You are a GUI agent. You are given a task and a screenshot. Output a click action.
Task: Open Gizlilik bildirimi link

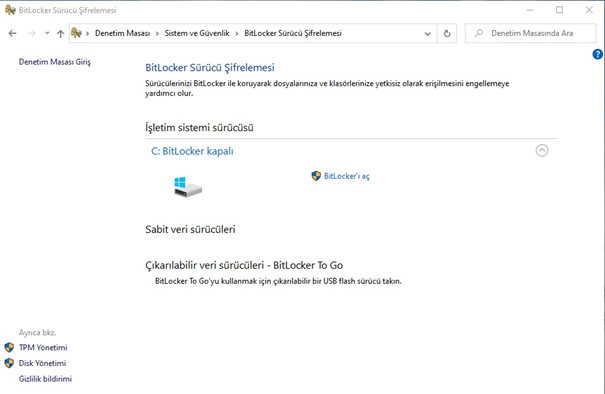tap(45, 379)
